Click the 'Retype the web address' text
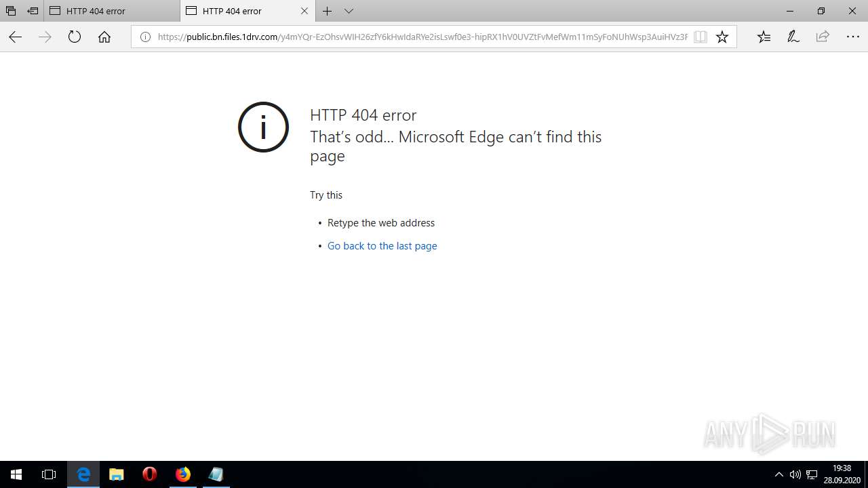Screen dimensions: 868x488 tap(381, 223)
